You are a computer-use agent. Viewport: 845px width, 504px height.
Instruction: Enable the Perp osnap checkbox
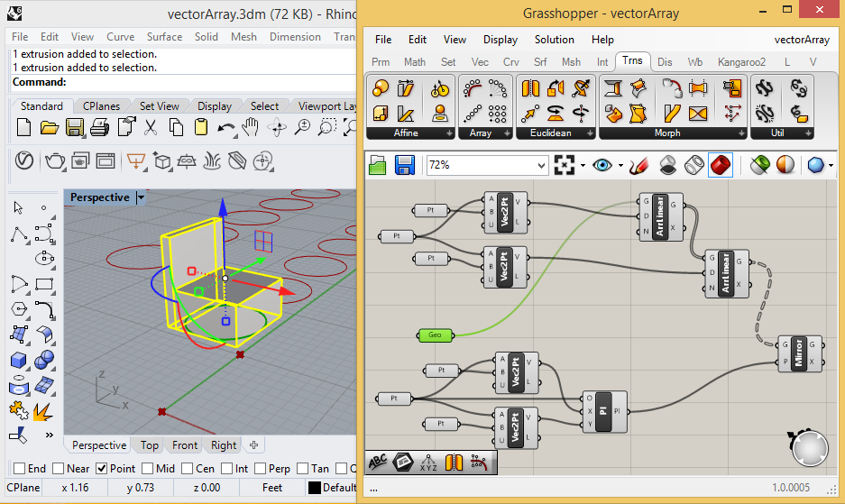(261, 469)
